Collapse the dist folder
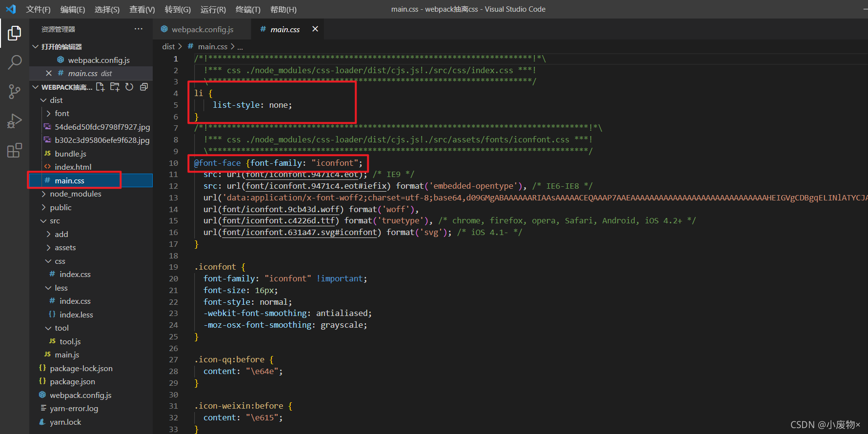 tap(91, 100)
